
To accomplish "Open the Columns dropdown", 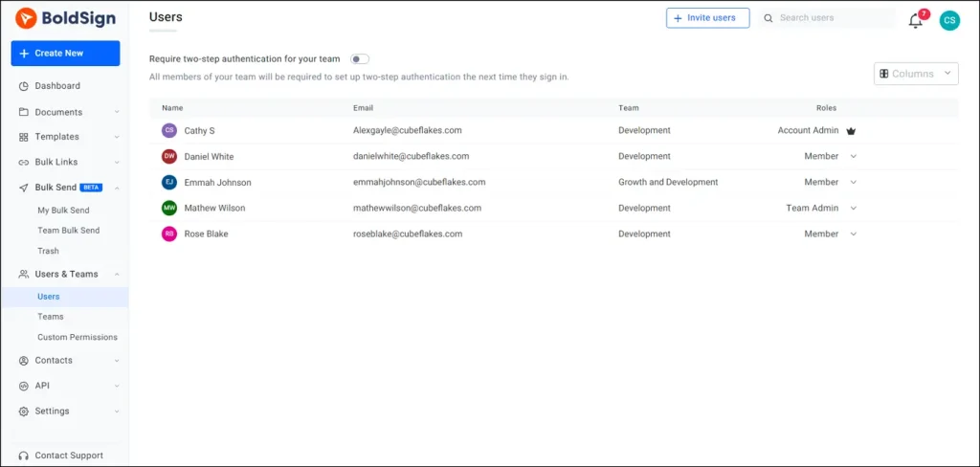I will (916, 74).
